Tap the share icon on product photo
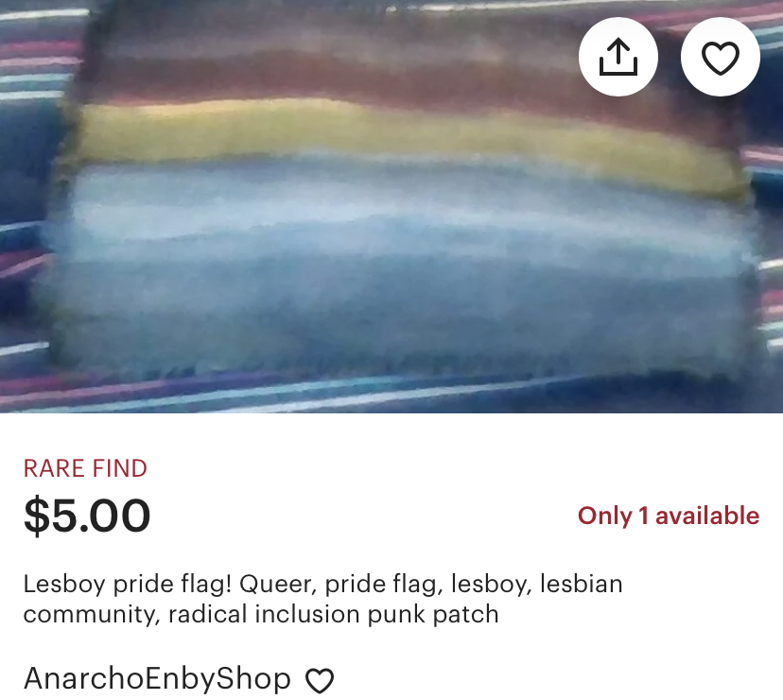The height and width of the screenshot is (700, 783). [x=618, y=57]
